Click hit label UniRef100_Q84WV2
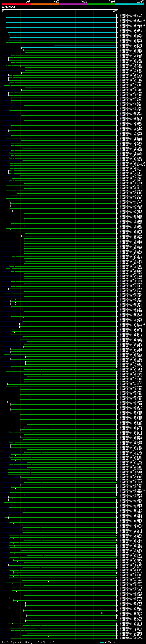This screenshot has height=644, width=146. pyautogui.click(x=131, y=40)
